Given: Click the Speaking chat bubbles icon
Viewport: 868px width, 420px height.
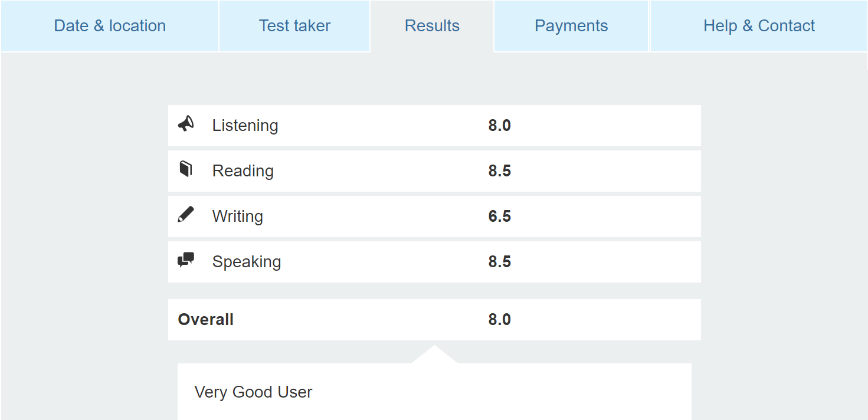Looking at the screenshot, I should coord(186,260).
